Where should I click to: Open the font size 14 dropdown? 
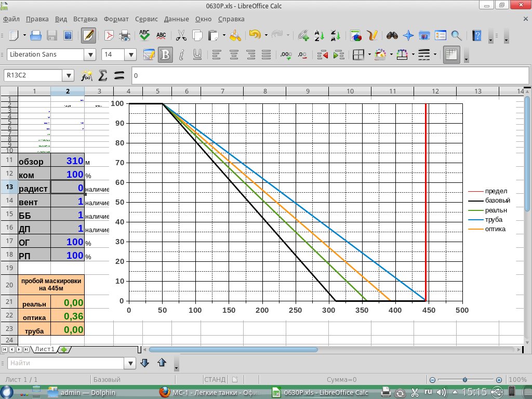pyautogui.click(x=131, y=55)
